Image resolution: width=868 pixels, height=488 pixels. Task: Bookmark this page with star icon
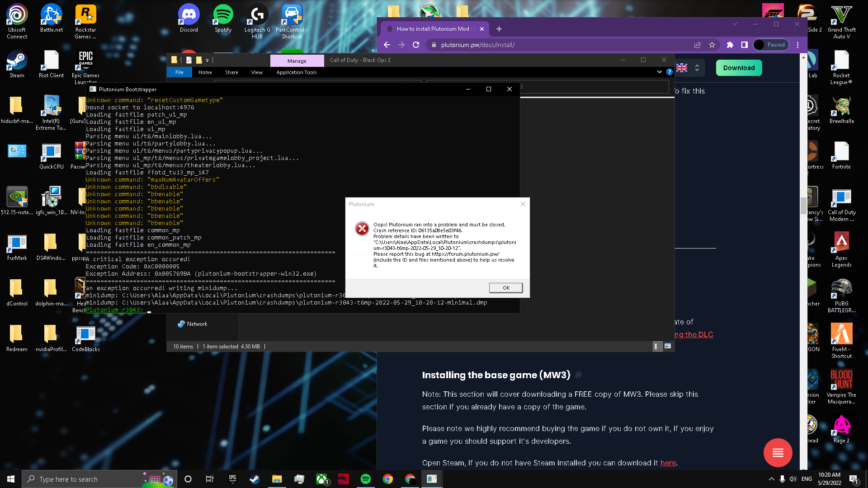(x=712, y=45)
